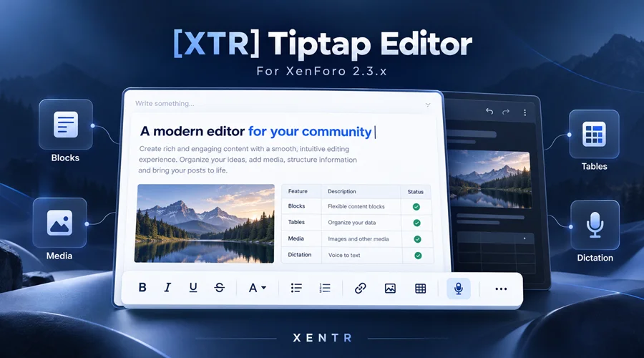Click the 'For XenForo 2.3.x' subtitle

322,71
